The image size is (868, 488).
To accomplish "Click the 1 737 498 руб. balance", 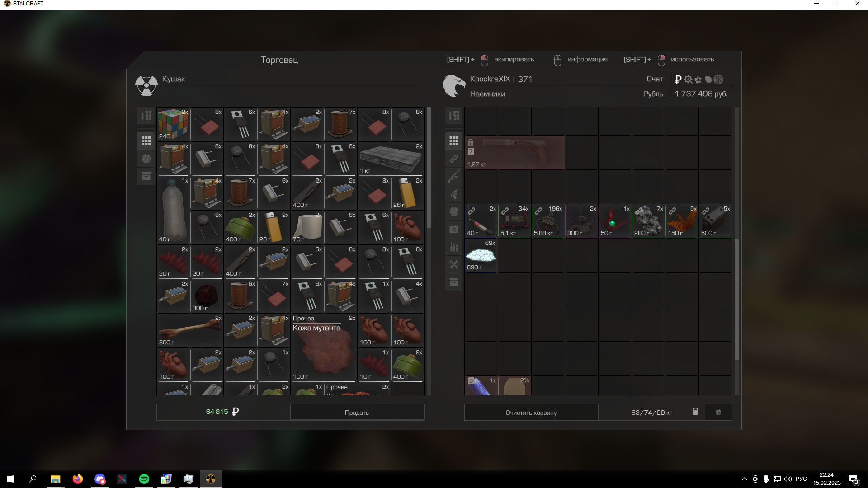I will point(701,94).
